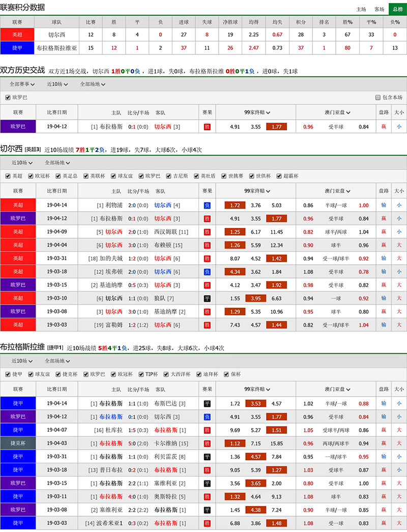Click result icon for 普日布拉 vs 布拉格斯
Viewport: 407px width, 532px height.
(x=207, y=470)
